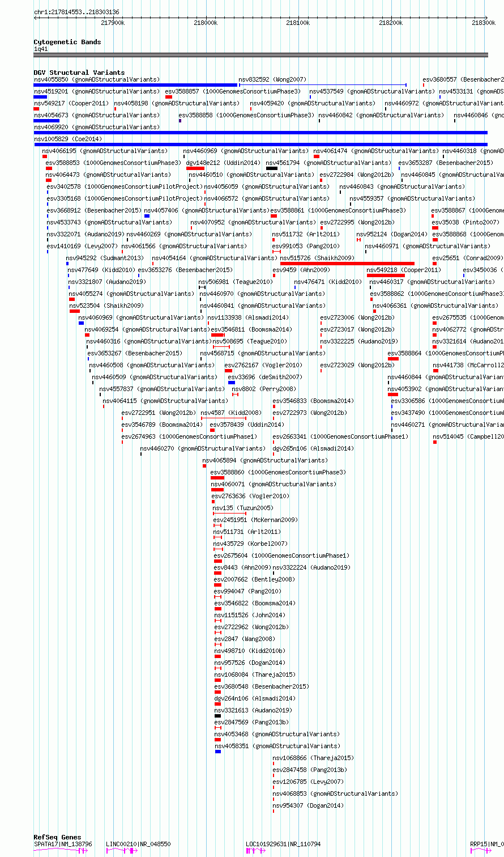Click the RefSeq Genes track title
The width and height of the screenshot is (504, 857).
click(57, 837)
